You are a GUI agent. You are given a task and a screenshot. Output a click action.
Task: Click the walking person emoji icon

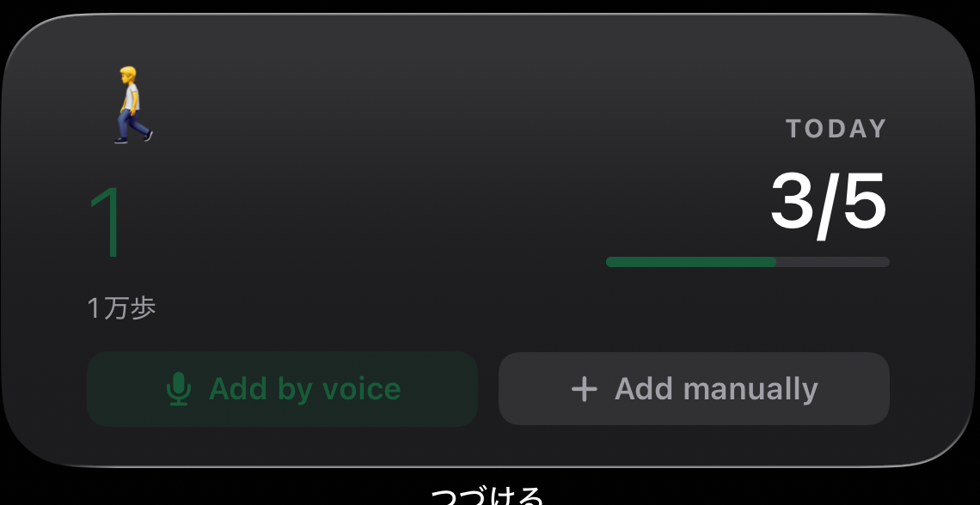(x=133, y=105)
